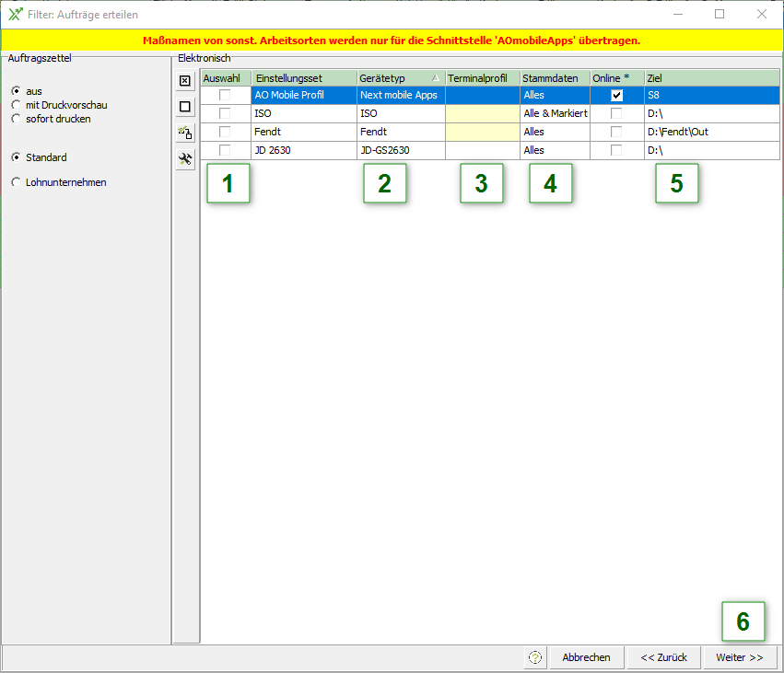Click the invert selection icon
Image resolution: width=784 pixels, height=673 pixels.
(185, 133)
